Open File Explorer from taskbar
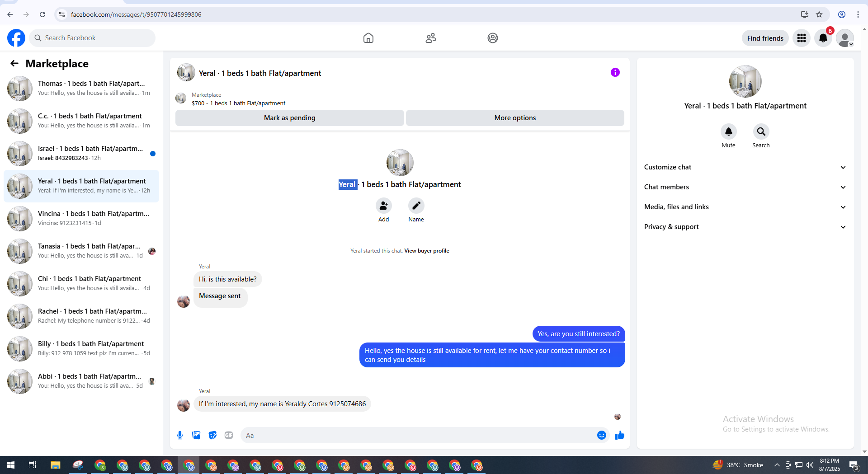Screen dimensions: 868x474 pos(55,465)
